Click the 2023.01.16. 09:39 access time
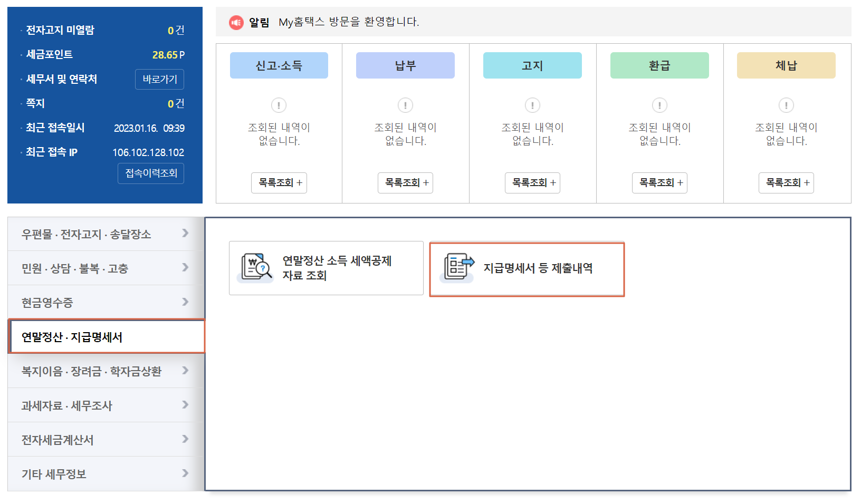Image resolution: width=861 pixels, height=504 pixels. tap(149, 128)
